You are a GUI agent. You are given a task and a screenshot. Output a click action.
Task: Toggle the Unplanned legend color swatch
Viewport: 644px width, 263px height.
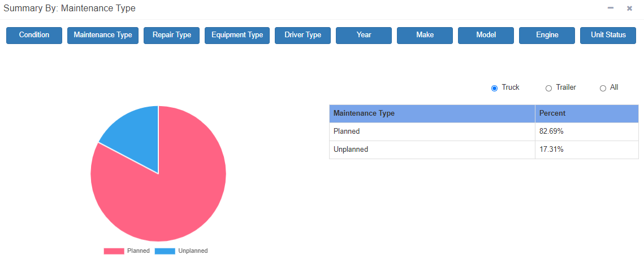165,251
